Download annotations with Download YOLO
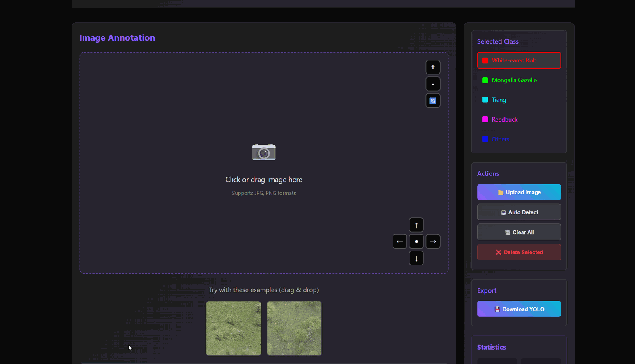635x364 pixels. tap(519, 309)
